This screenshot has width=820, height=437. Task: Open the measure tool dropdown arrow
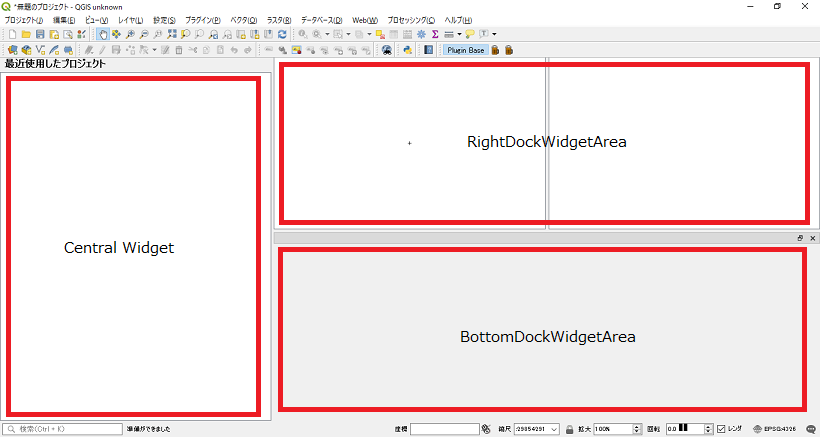pyautogui.click(x=459, y=34)
